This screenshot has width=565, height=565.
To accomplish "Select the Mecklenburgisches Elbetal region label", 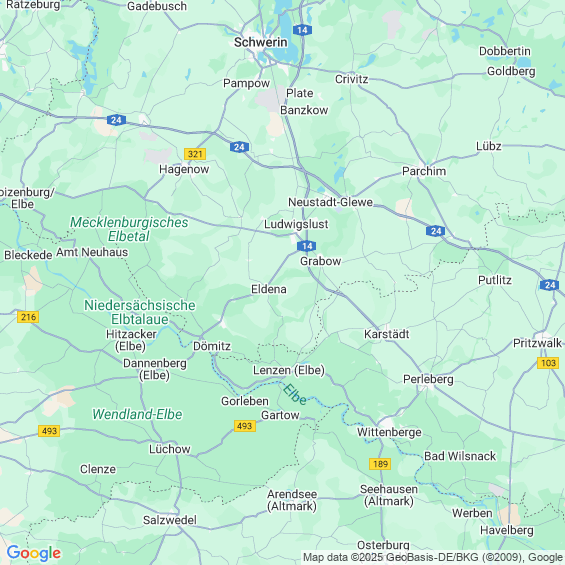I will click(x=129, y=229).
